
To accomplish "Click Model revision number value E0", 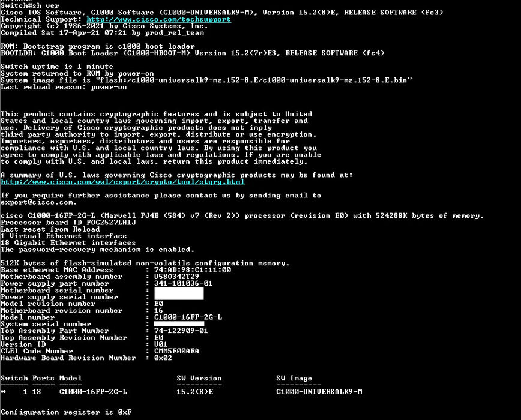I will click(158, 304).
